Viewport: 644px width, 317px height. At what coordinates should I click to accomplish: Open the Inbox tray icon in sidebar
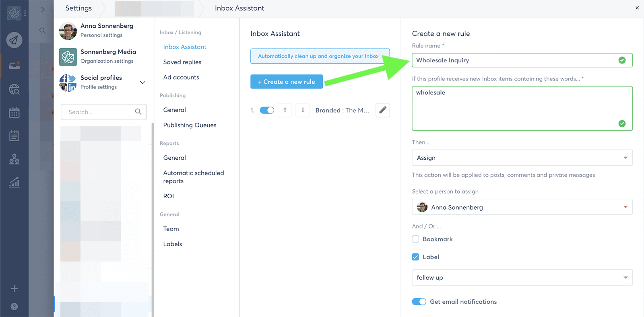coord(14,66)
